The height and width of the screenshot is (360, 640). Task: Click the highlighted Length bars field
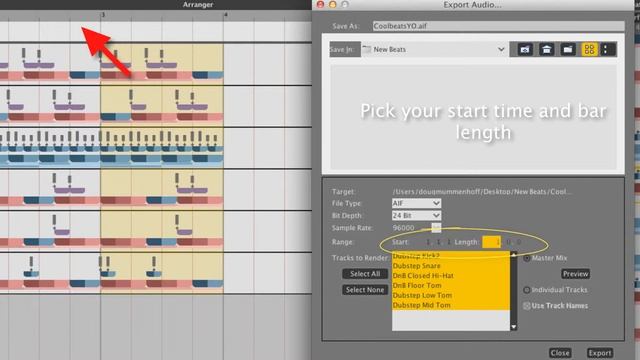tap(491, 242)
